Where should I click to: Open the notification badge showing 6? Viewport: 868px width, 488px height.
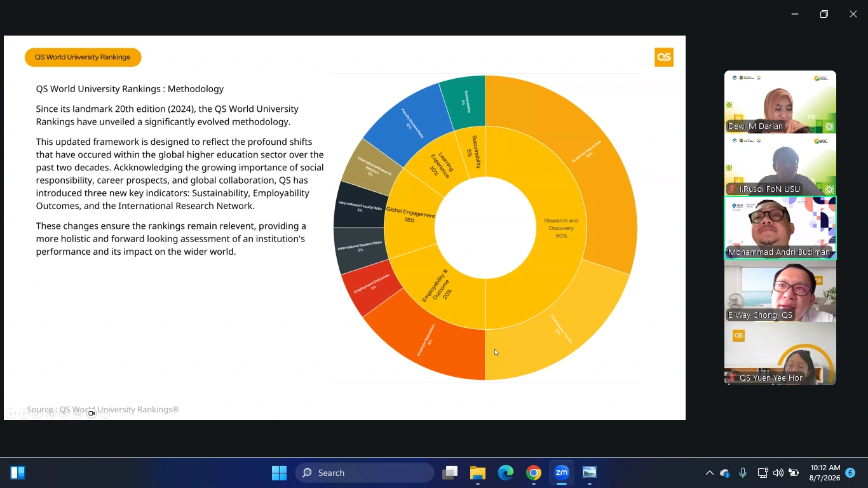tap(850, 473)
